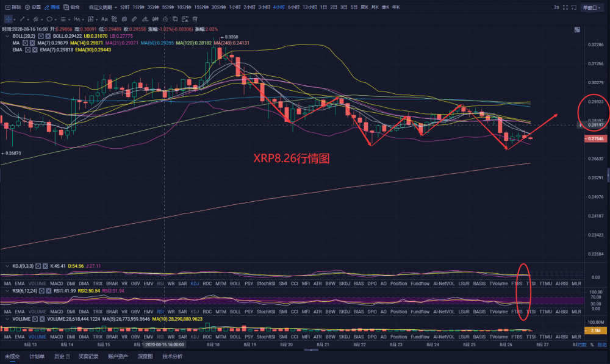Select the ellipse shape tool

[49, 19]
